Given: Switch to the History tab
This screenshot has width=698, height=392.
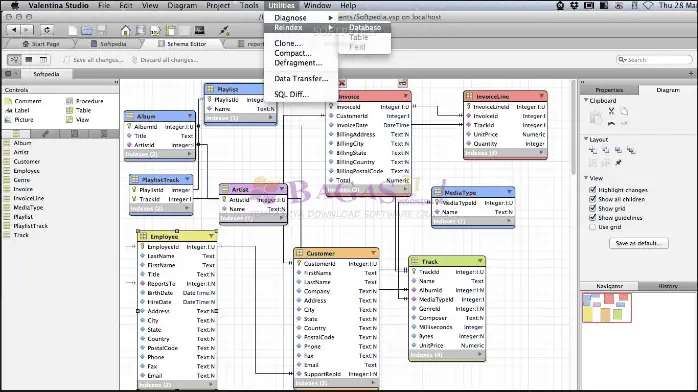Looking at the screenshot, I should tap(668, 286).
